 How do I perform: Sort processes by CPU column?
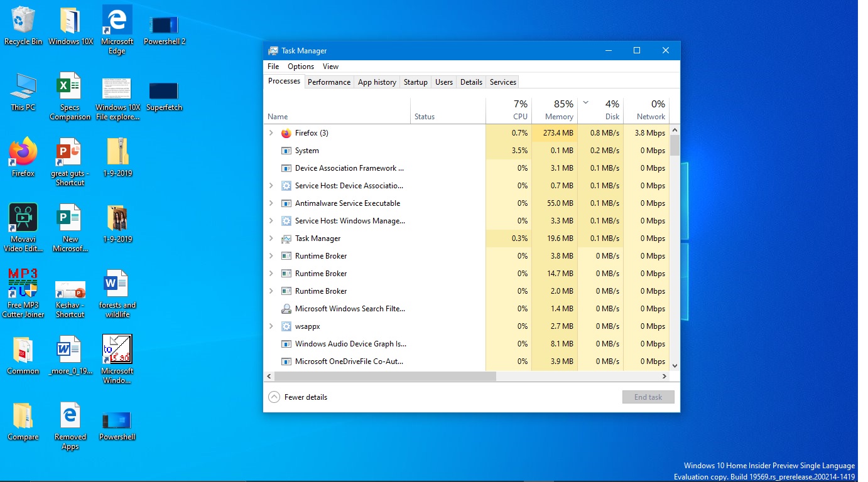click(x=509, y=110)
